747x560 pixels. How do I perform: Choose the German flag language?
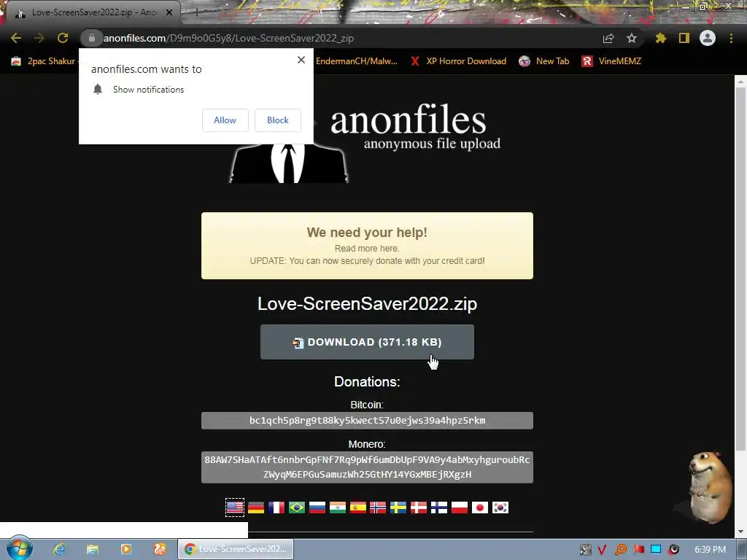256,507
